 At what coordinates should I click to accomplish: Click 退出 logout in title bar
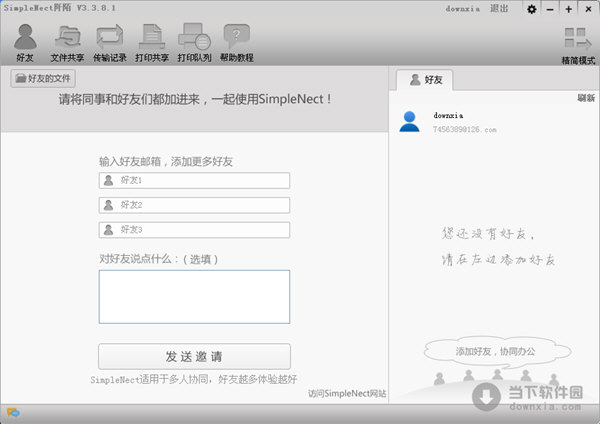coord(499,8)
